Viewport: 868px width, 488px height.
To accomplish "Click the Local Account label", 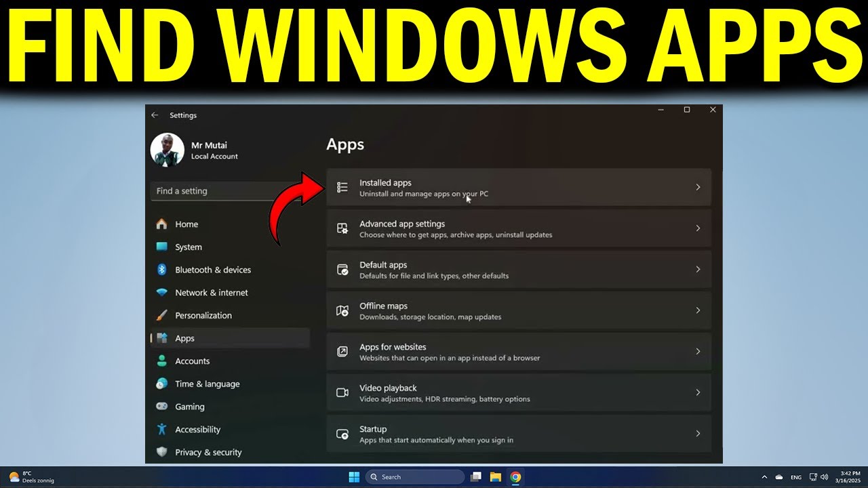I will [x=214, y=157].
